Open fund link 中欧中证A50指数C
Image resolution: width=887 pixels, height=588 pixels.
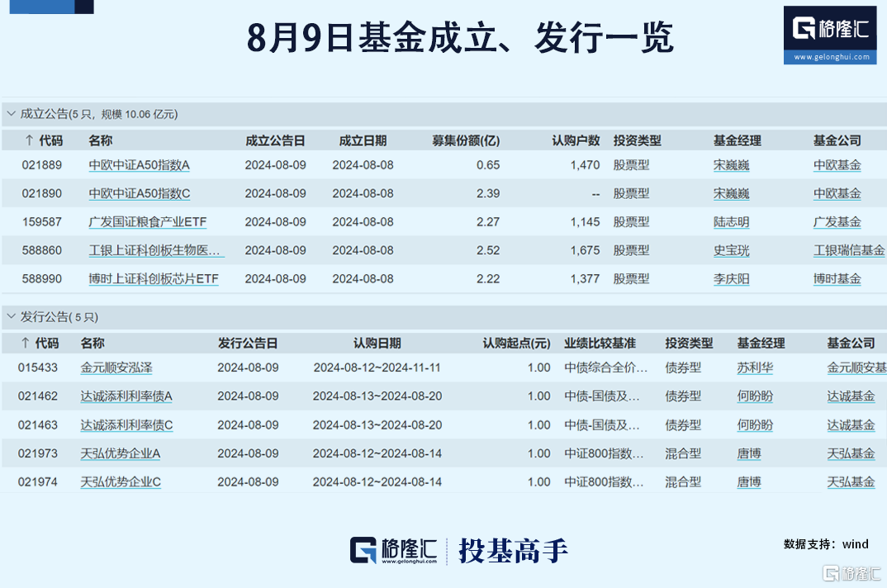[x=139, y=193]
